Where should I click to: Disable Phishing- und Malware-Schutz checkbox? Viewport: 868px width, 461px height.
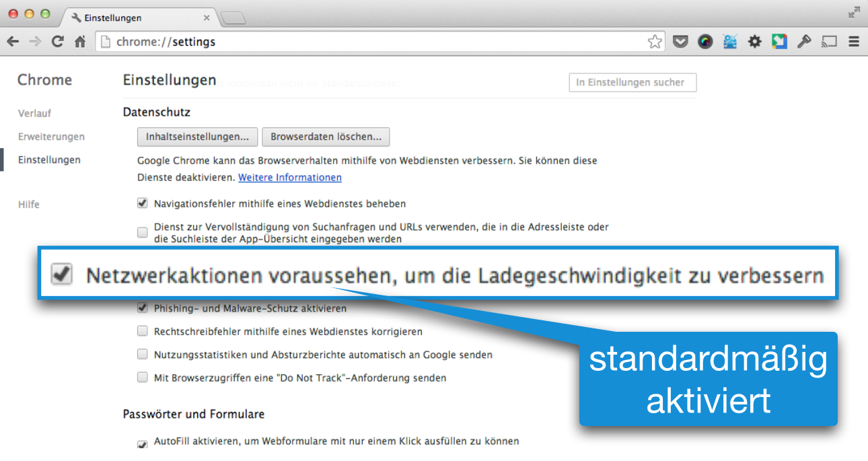[x=142, y=308]
